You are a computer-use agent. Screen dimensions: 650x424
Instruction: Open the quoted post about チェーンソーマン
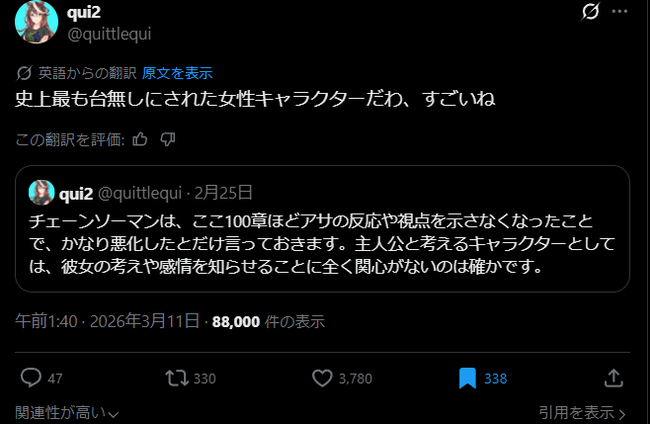[x=323, y=229]
